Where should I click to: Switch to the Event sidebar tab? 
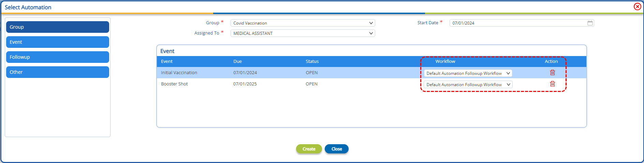pos(58,42)
